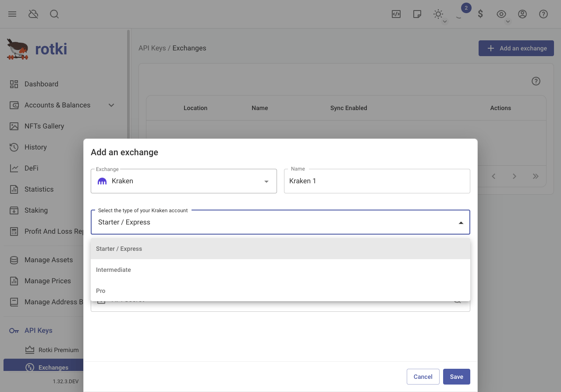Click the Rotki Premium crown icon
Viewport: 561px width, 392px height.
tap(30, 350)
